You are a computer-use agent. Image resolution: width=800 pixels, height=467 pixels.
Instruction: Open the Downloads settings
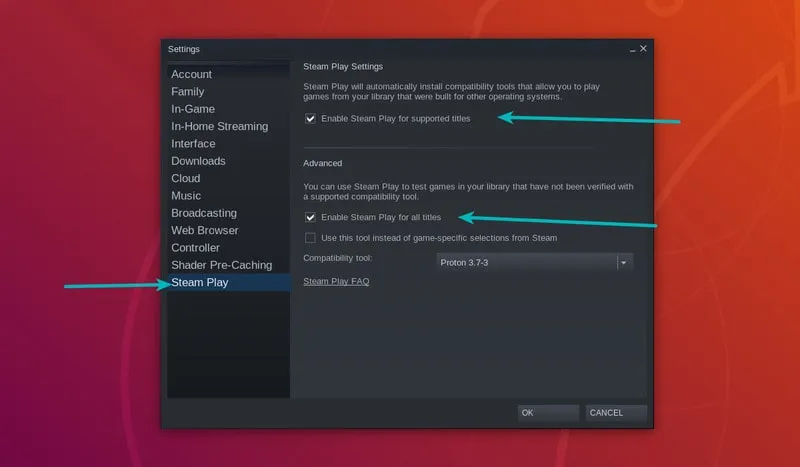tap(229, 161)
